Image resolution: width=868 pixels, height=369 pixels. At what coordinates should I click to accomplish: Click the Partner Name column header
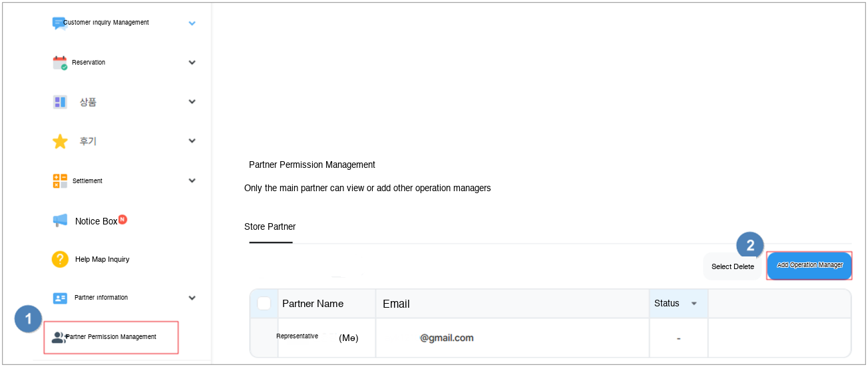pos(313,304)
